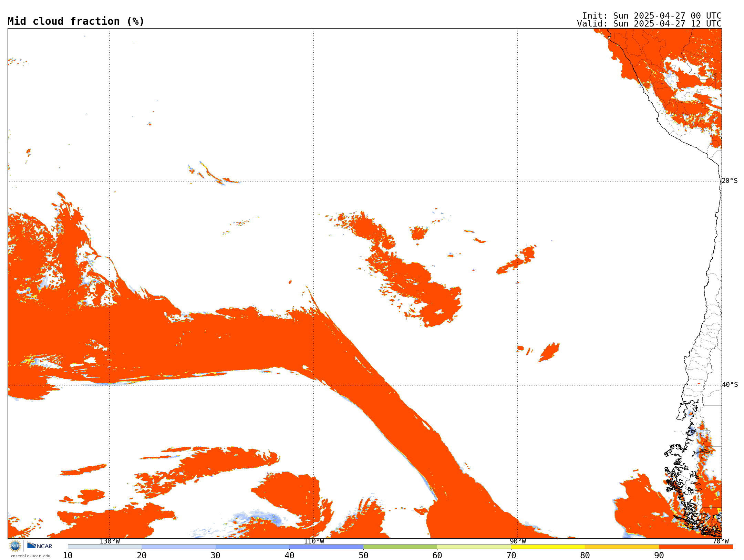744x560 pixels.
Task: Click the 110°W longitude label
Action: pyautogui.click(x=314, y=541)
